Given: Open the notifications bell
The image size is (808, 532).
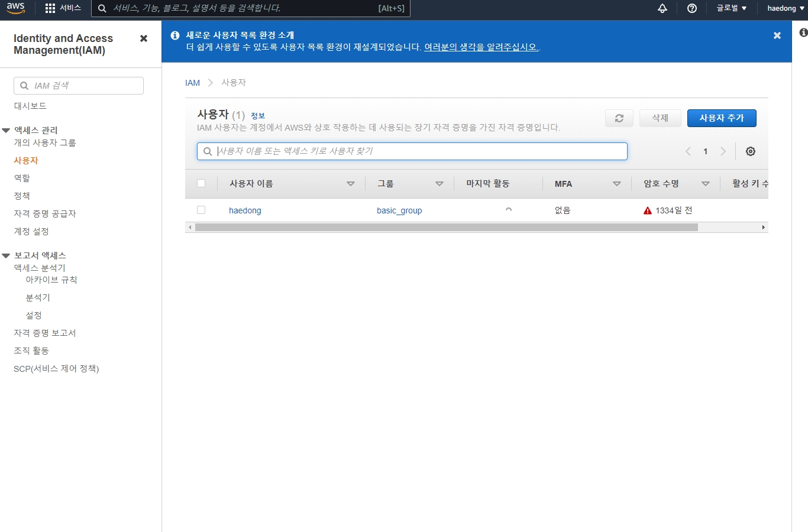Looking at the screenshot, I should [662, 8].
